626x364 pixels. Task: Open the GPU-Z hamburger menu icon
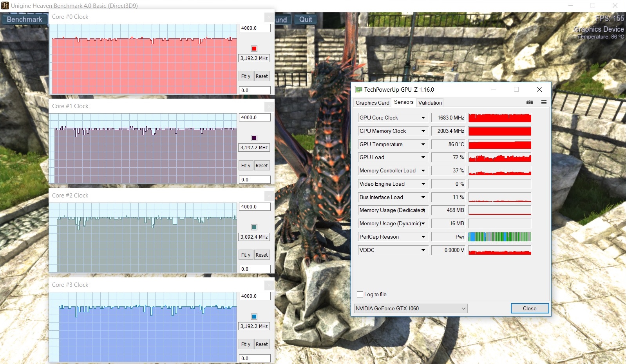(544, 102)
